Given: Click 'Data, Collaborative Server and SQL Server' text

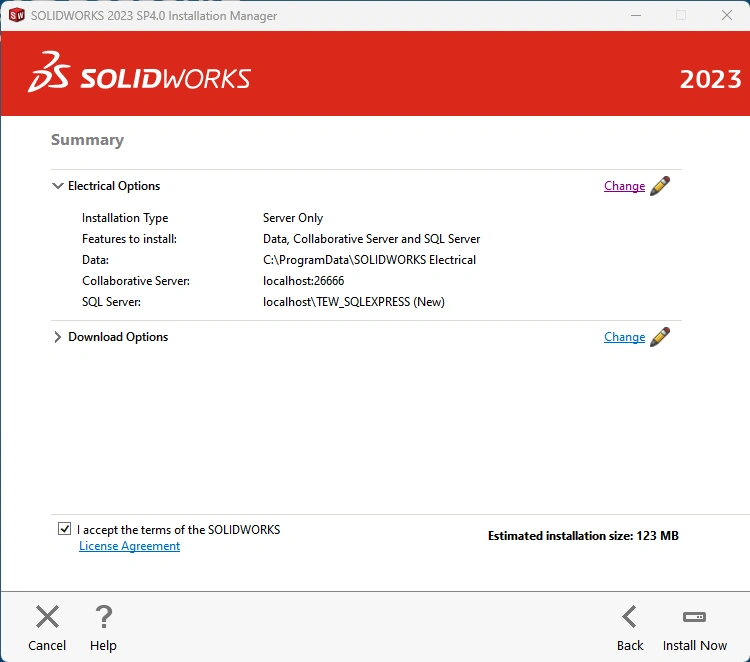Looking at the screenshot, I should click(371, 239).
